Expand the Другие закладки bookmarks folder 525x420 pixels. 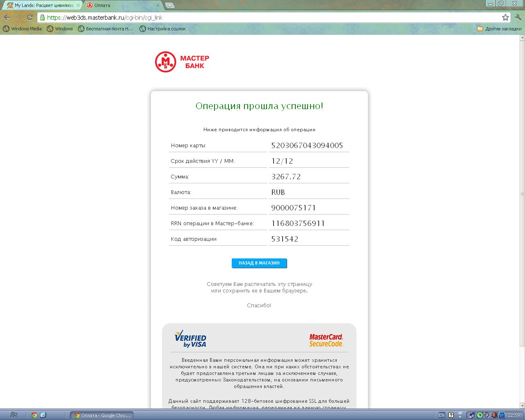[499, 29]
